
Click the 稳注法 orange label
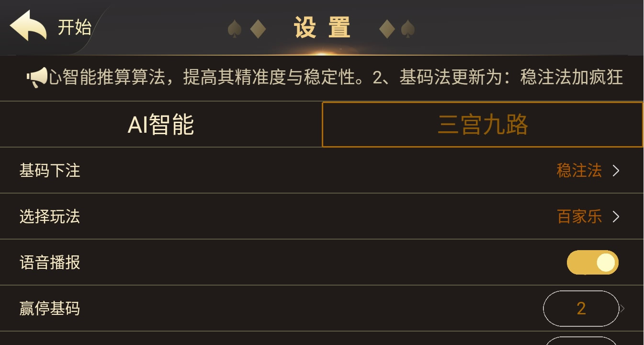(x=580, y=171)
